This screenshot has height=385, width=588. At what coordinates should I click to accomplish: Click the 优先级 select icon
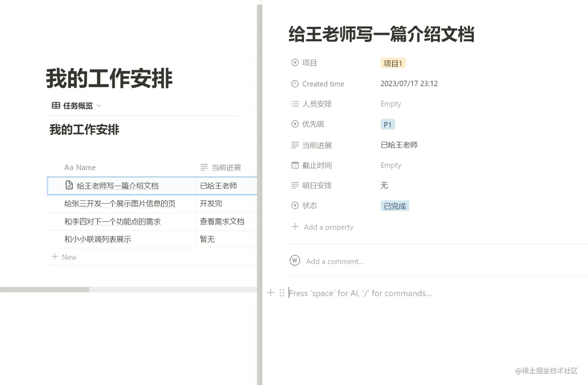pos(295,124)
